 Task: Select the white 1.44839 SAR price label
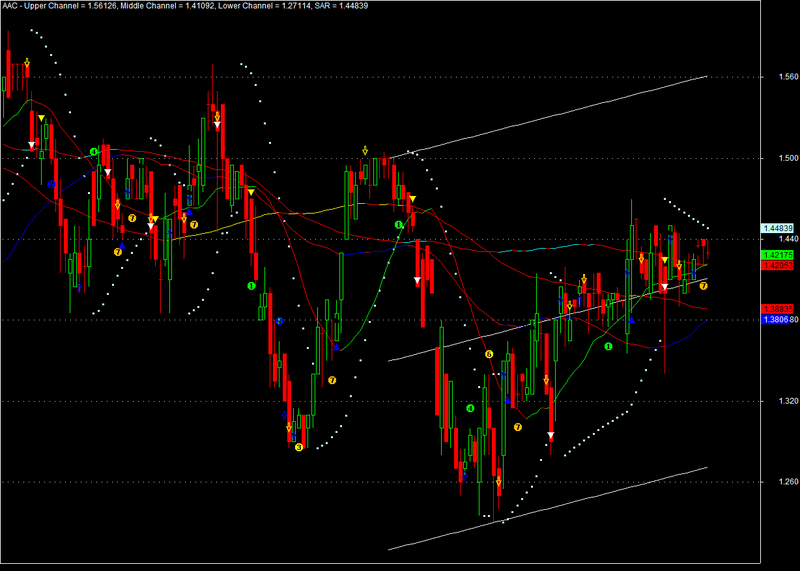pos(778,229)
